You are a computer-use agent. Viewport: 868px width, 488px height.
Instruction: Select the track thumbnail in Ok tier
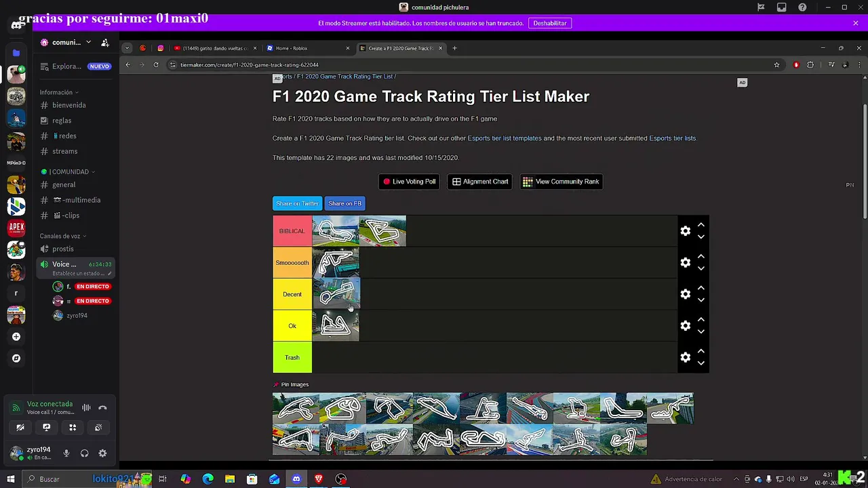(336, 326)
